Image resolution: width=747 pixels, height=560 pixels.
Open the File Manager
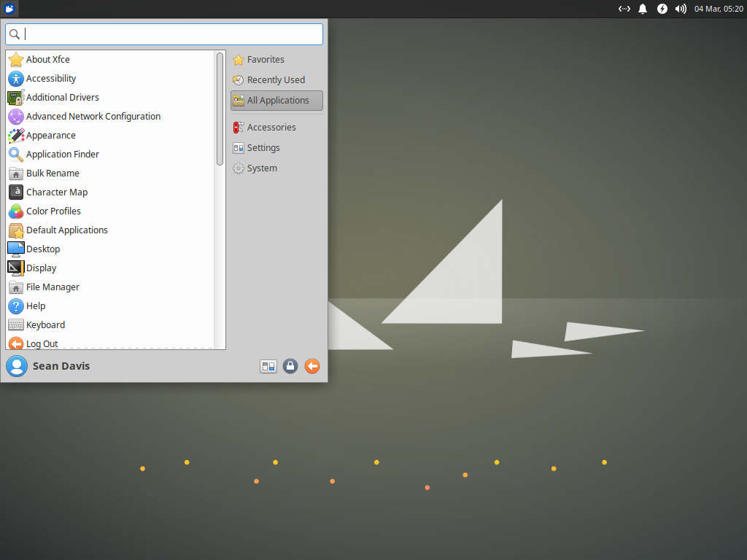[51, 287]
